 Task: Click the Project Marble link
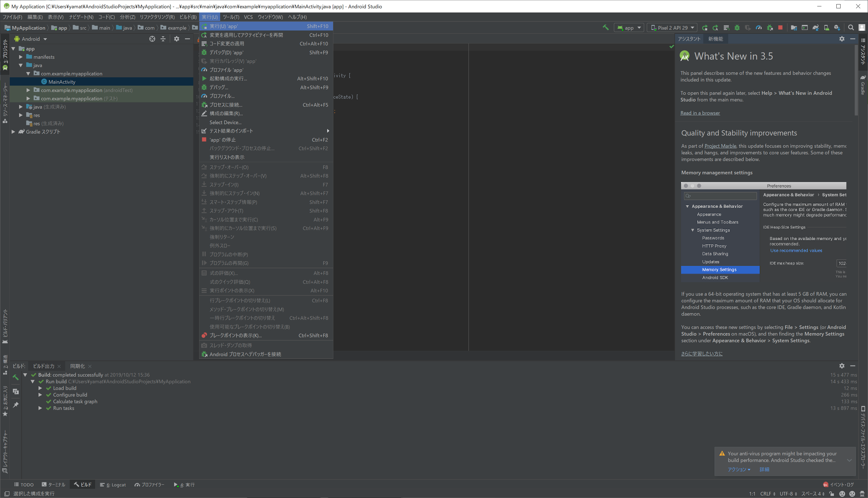[720, 146]
